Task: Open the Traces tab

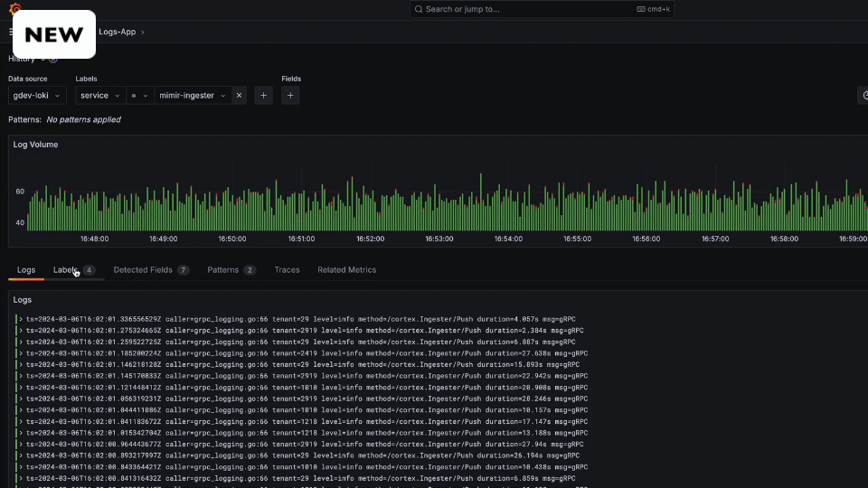Action: click(x=287, y=269)
